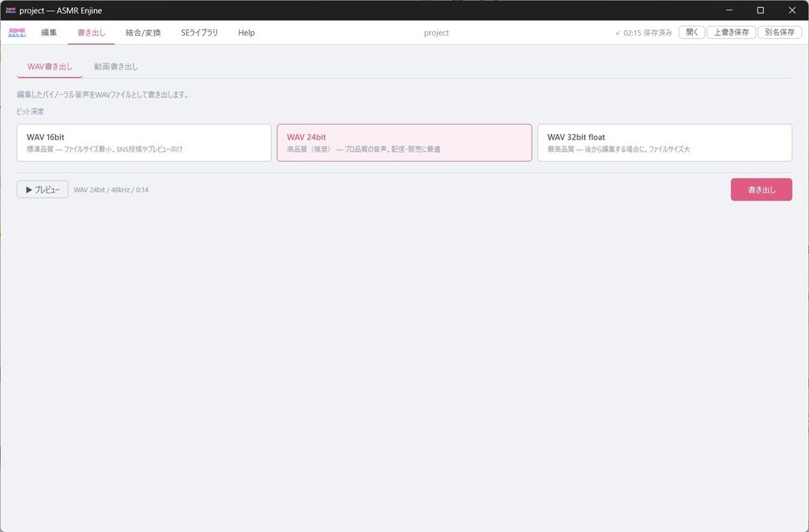Minimize the ASMR Enjine window
Screen dimensions: 809x532
pyautogui.click(x=729, y=10)
